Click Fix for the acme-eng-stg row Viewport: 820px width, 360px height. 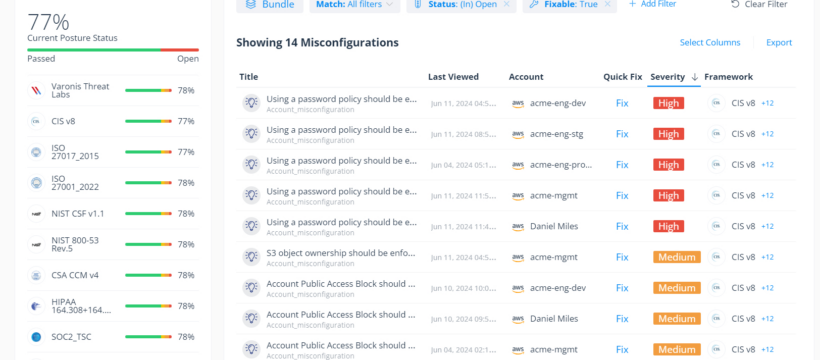point(622,134)
